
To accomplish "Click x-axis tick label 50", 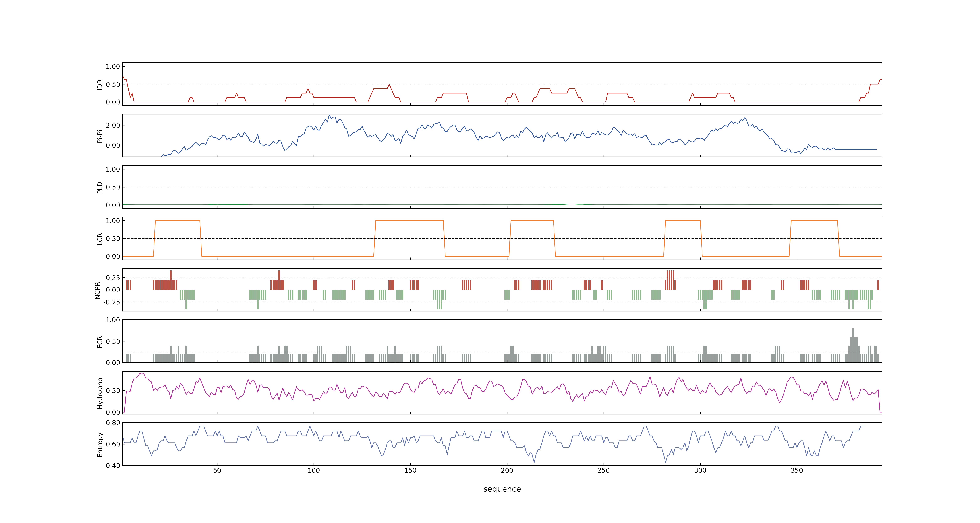I will (x=217, y=470).
